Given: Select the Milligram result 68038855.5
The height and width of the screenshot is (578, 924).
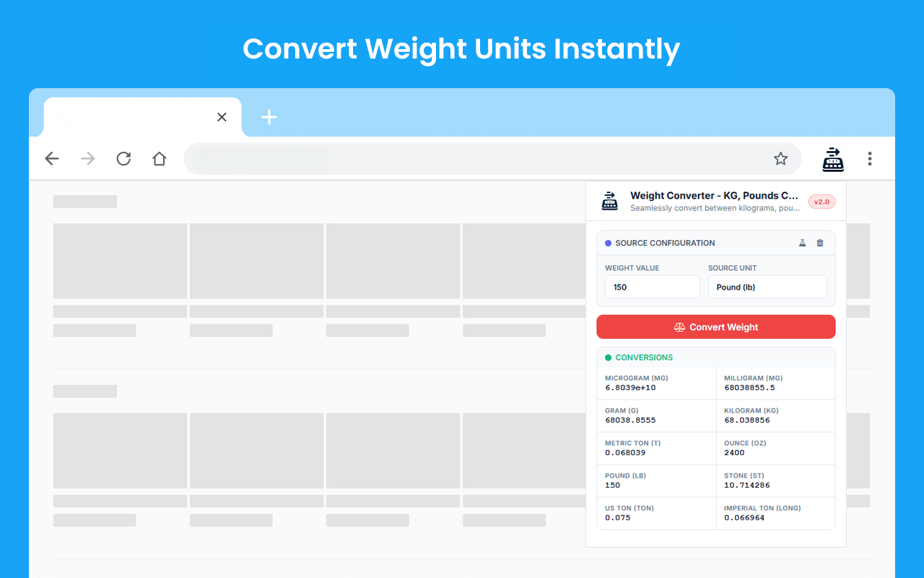Looking at the screenshot, I should tap(749, 388).
